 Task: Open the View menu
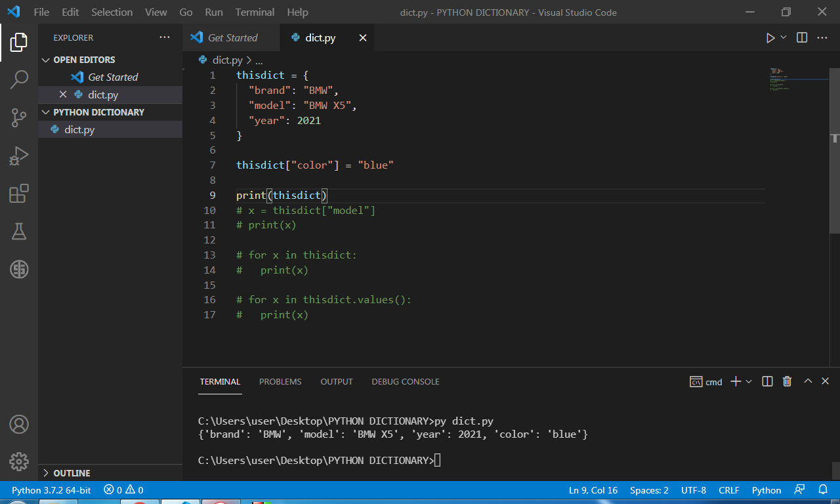156,12
